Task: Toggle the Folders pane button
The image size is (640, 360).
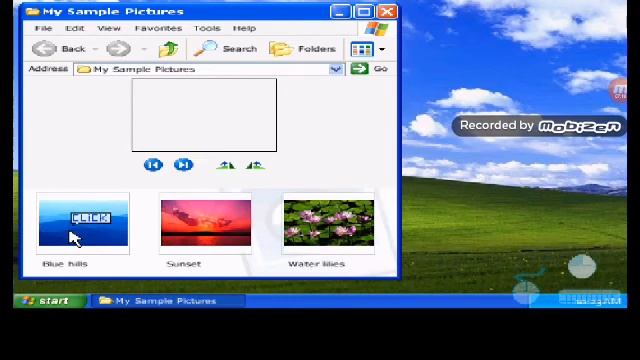Action: tap(302, 49)
